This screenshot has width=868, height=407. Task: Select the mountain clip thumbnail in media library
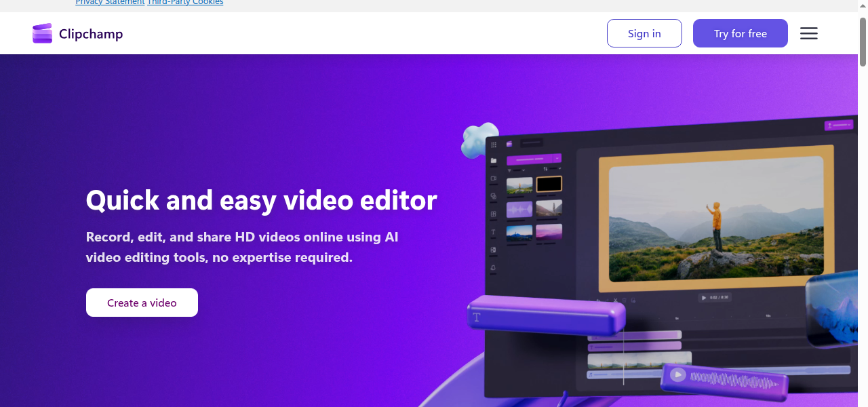coord(519,185)
